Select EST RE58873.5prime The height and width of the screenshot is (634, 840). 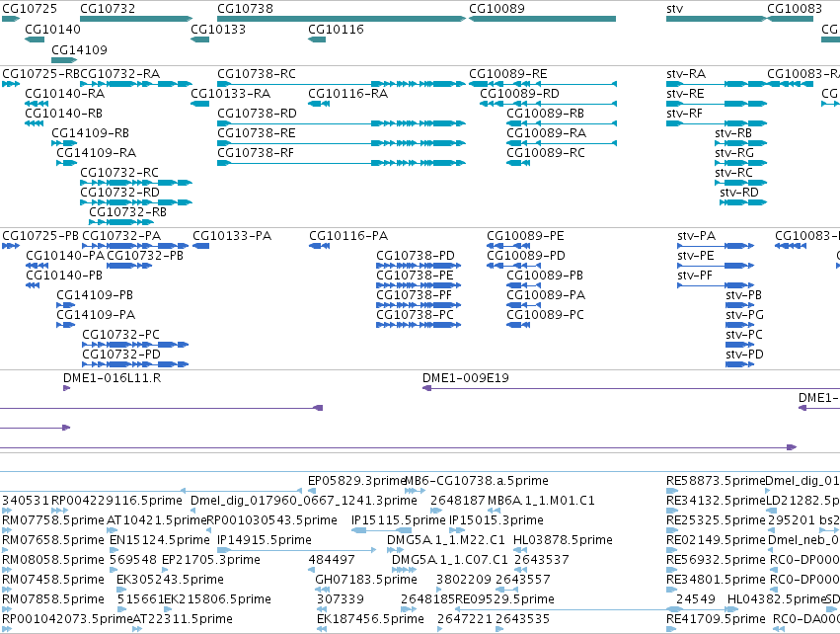tap(672, 491)
